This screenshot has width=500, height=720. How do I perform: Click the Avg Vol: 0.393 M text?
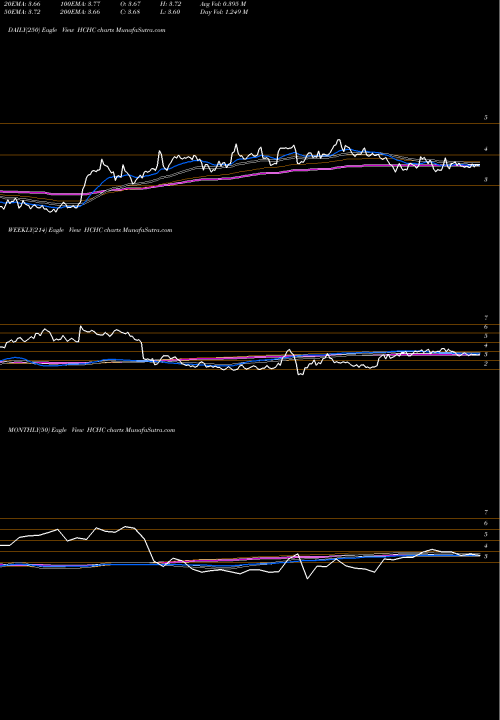pyautogui.click(x=223, y=4)
